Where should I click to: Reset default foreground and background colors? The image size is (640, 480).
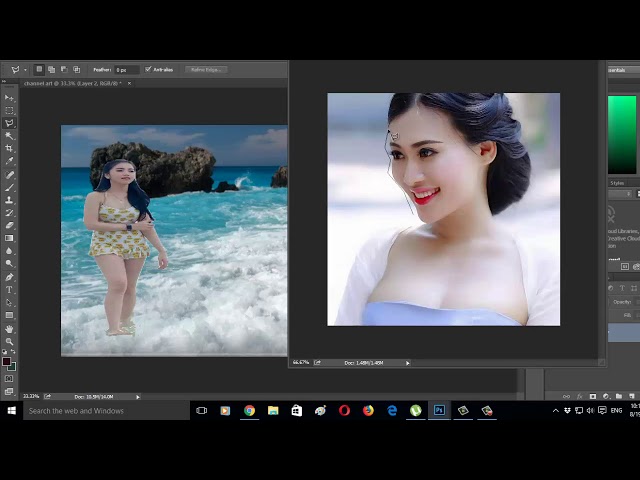point(4,351)
